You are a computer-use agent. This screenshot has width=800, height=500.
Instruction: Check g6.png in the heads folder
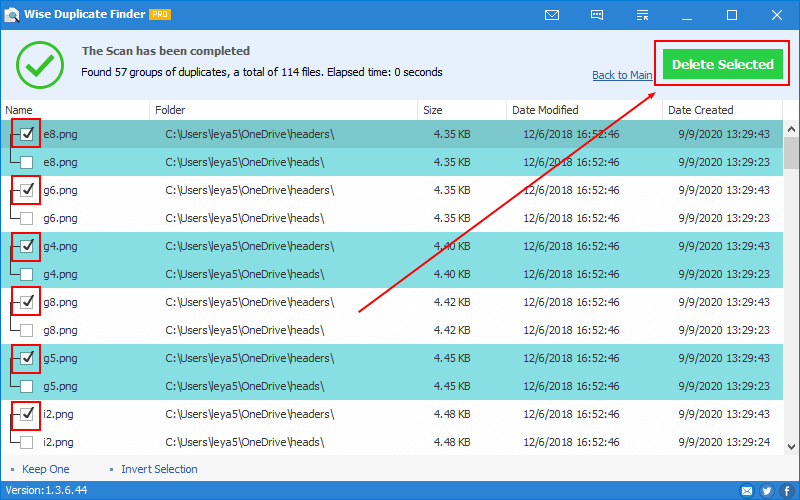tap(27, 218)
